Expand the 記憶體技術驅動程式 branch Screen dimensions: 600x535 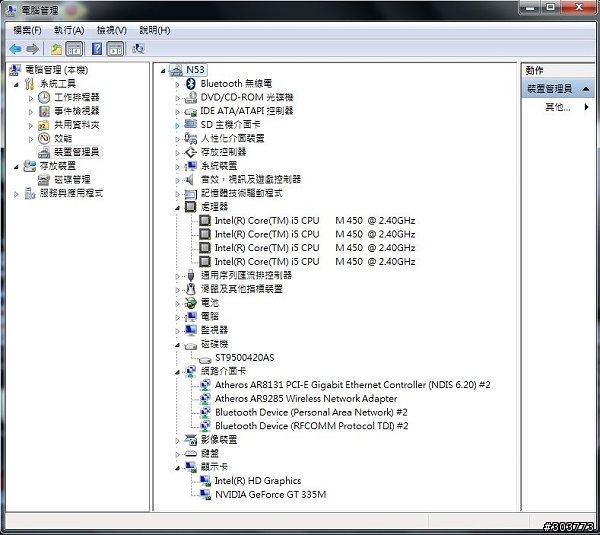tap(177, 194)
